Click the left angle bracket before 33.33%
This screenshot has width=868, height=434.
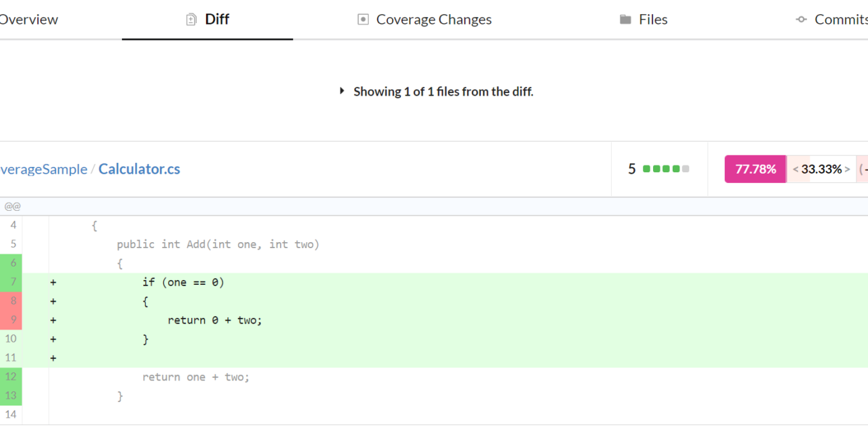(x=795, y=169)
